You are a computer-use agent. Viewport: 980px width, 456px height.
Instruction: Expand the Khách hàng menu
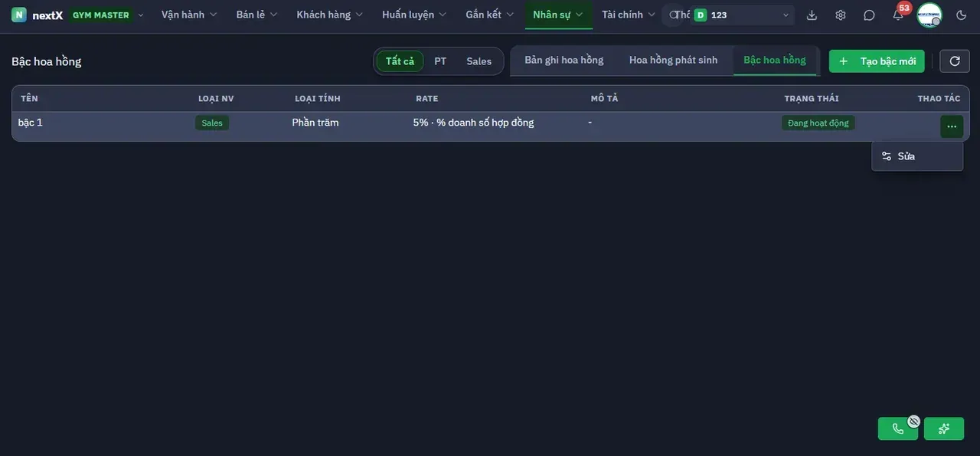click(330, 15)
